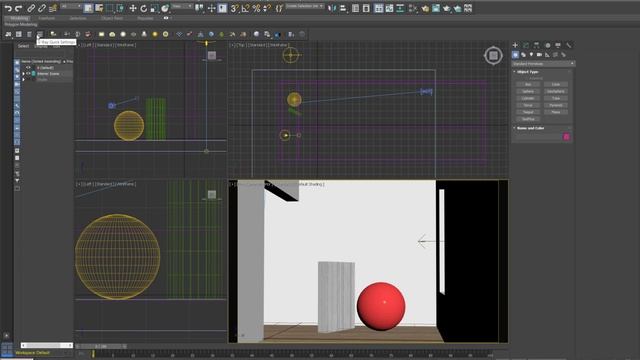The width and height of the screenshot is (640, 360).
Task: Click the Cylinder primitive button
Action: pyautogui.click(x=528, y=98)
